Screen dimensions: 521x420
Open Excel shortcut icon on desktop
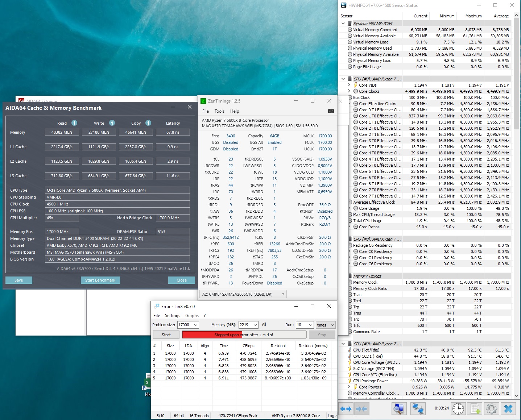click(x=147, y=383)
